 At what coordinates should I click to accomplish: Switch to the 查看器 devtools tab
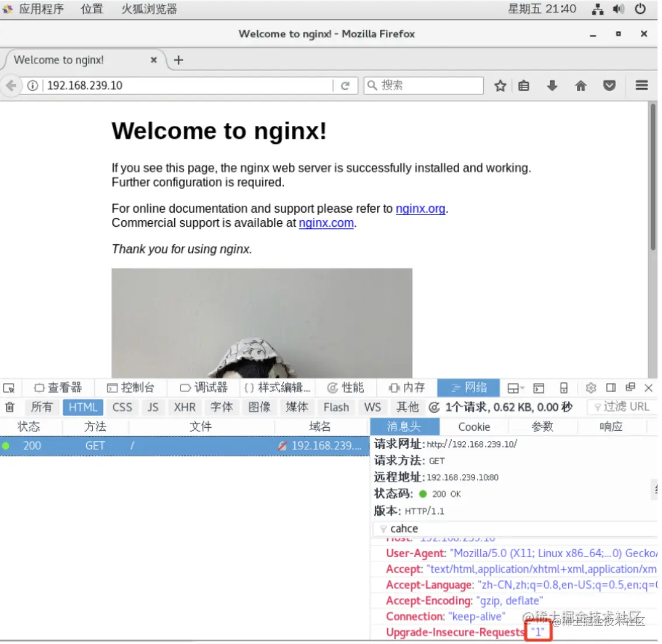coord(58,387)
